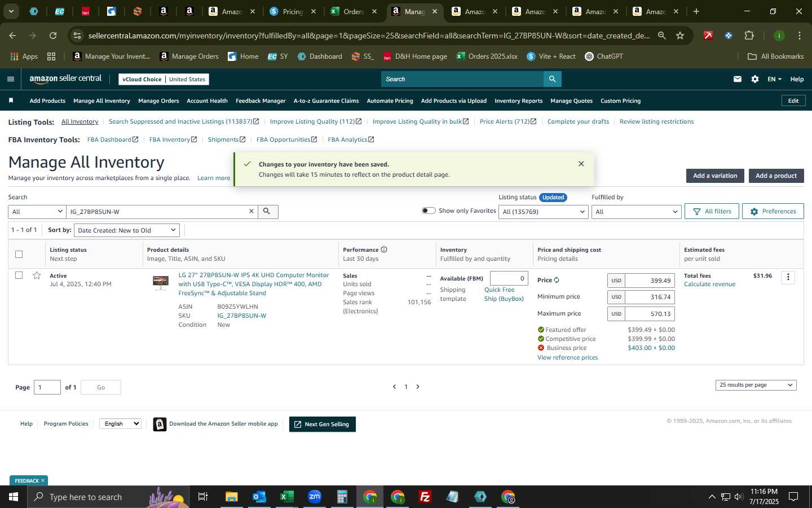Check the select-all listings checkbox
The height and width of the screenshot is (508, 812).
click(19, 254)
